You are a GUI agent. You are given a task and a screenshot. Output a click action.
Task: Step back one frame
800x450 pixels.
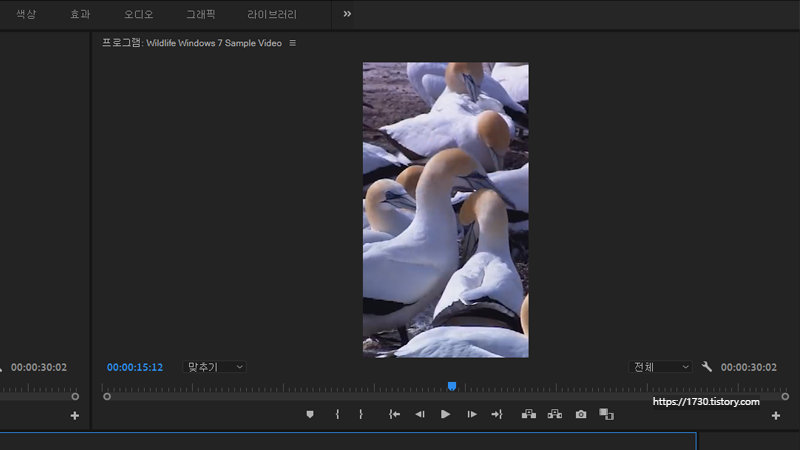coord(419,414)
